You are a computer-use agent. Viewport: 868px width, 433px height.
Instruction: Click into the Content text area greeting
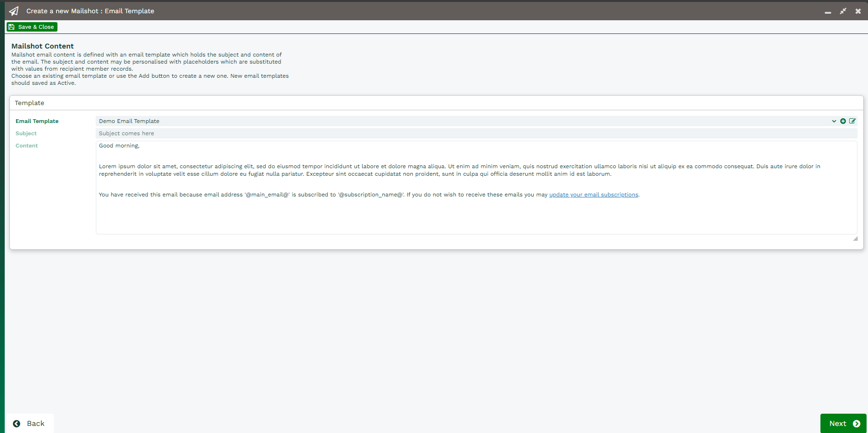pos(119,146)
